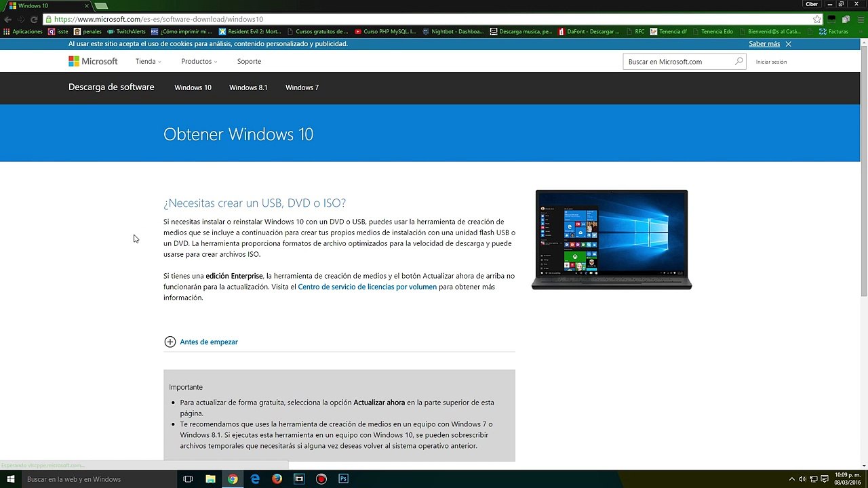Viewport: 868px width, 488px height.
Task: Select Windows 10 in the download nav
Action: pyautogui.click(x=193, y=87)
